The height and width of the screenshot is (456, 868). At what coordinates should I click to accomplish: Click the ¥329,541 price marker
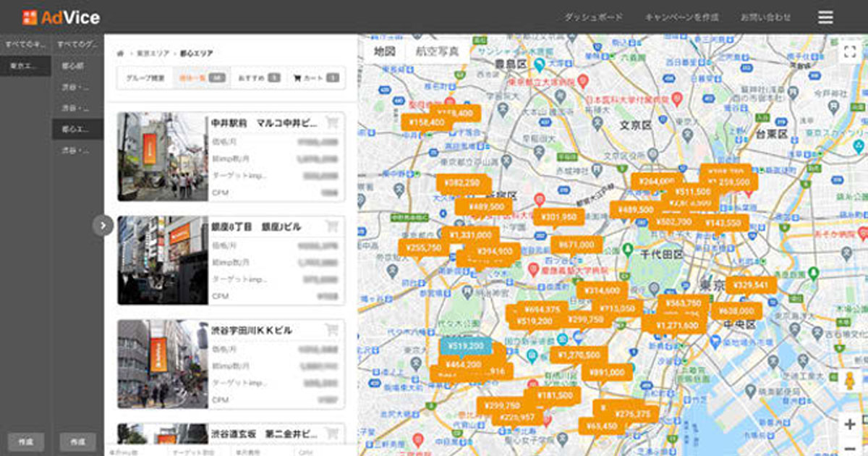752,285
